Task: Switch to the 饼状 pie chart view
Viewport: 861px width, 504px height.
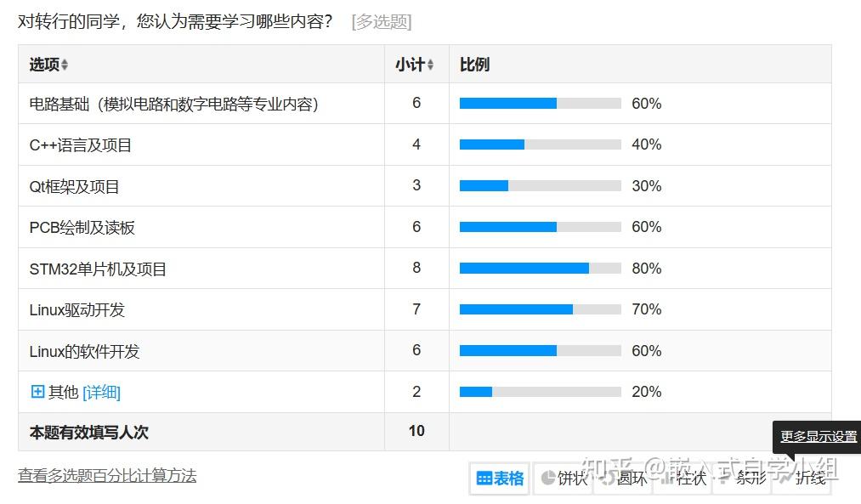Action: pyautogui.click(x=563, y=479)
